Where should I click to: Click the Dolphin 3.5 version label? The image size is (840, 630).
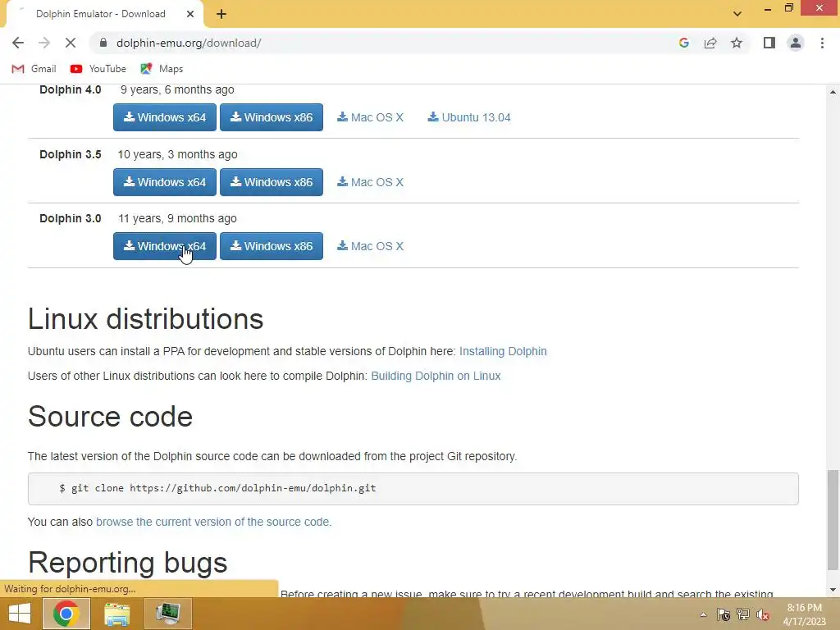71,154
